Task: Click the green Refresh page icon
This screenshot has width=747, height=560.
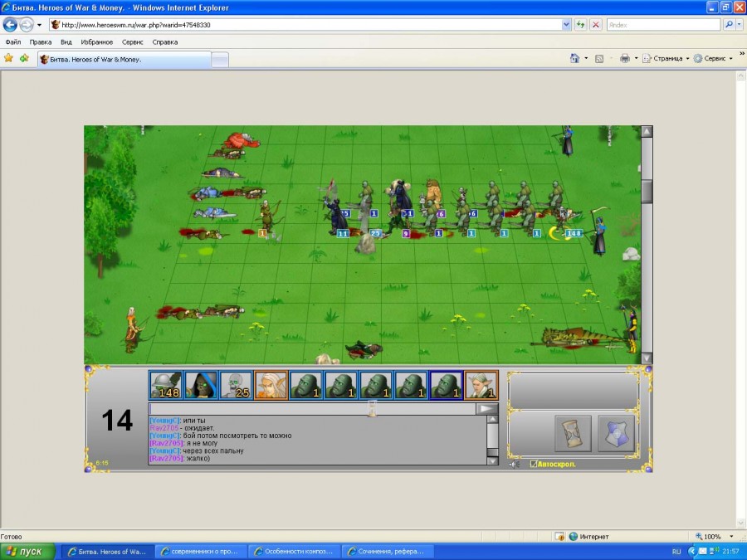Action: pos(580,25)
